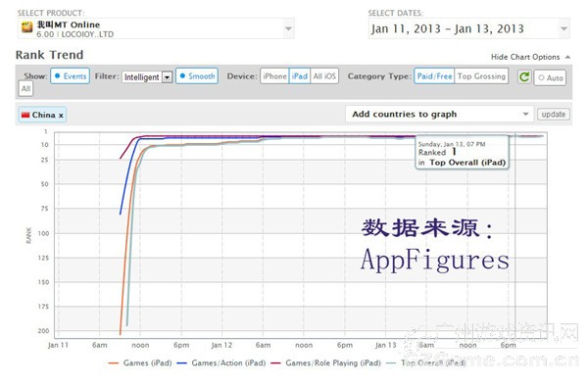Click the Jan 13 axis label

point(385,345)
